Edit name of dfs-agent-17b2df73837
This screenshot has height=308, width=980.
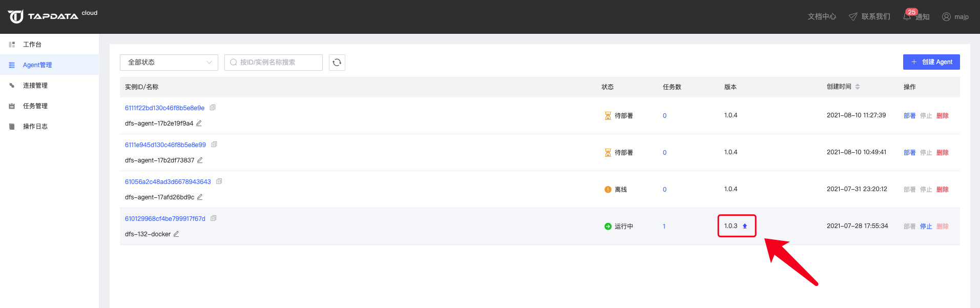200,160
